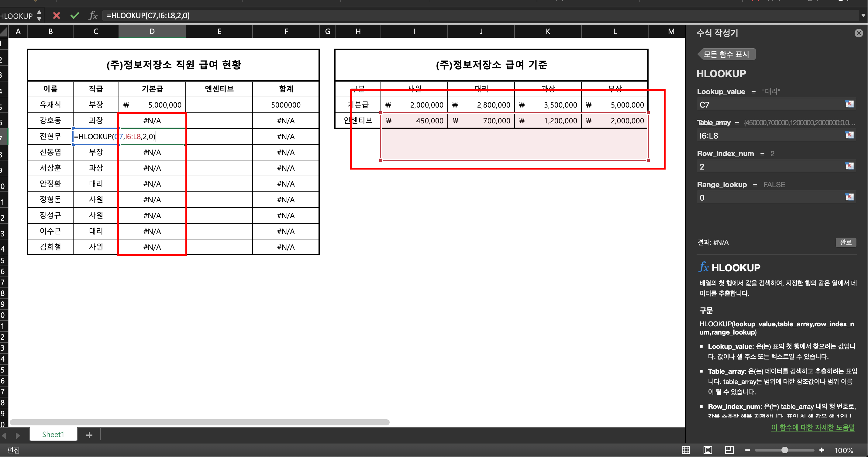Click the fx insert function icon

[93, 15]
